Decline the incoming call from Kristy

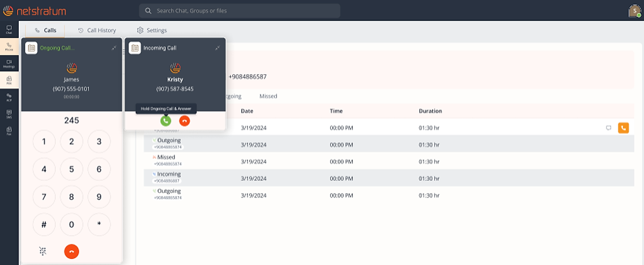[x=185, y=120]
